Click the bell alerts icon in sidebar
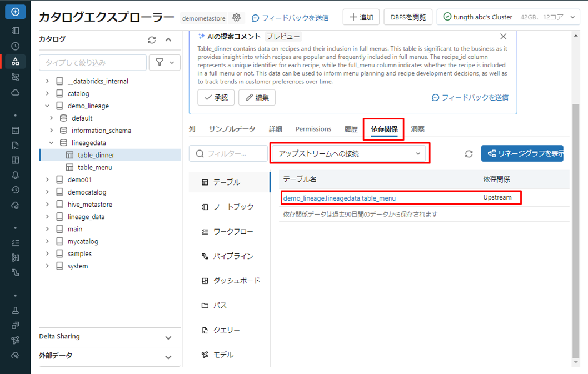The width and height of the screenshot is (588, 374). [x=15, y=175]
